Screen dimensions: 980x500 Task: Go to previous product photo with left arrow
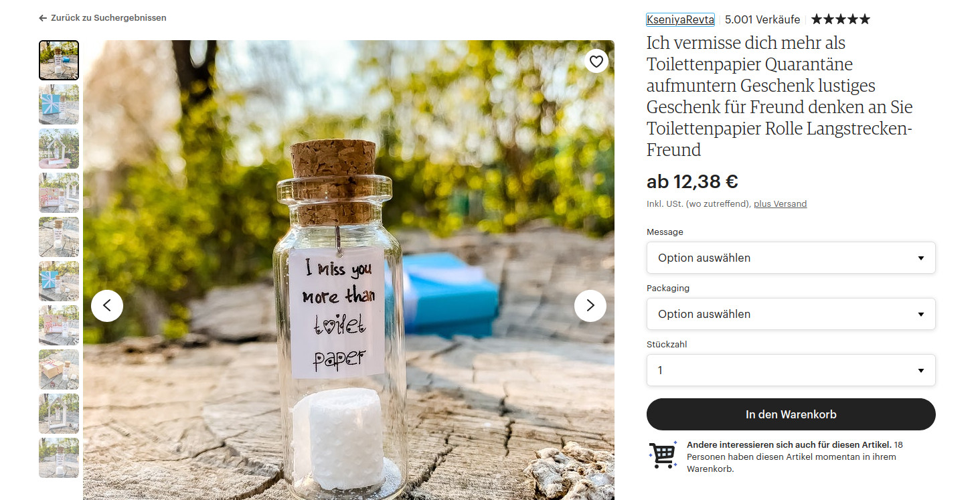[x=107, y=306]
